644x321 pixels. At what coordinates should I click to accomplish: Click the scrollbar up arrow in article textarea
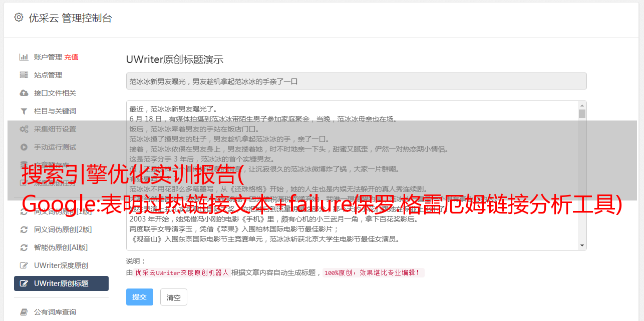coord(582,105)
